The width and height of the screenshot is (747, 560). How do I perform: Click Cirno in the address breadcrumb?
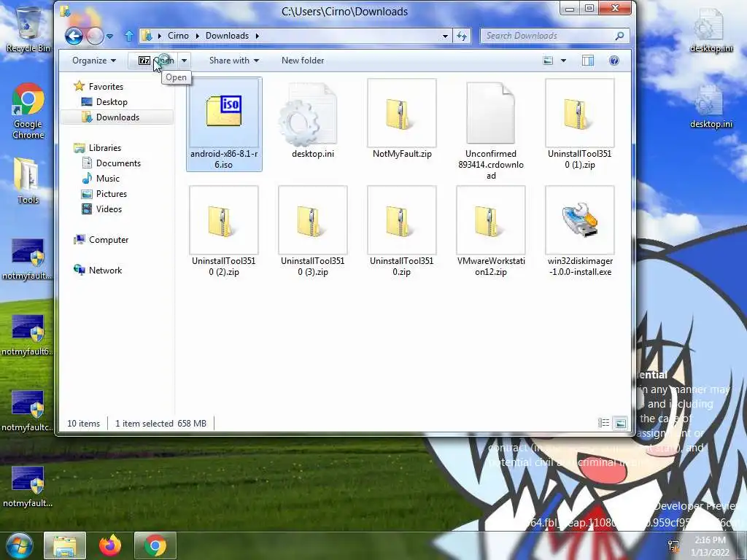click(x=178, y=36)
